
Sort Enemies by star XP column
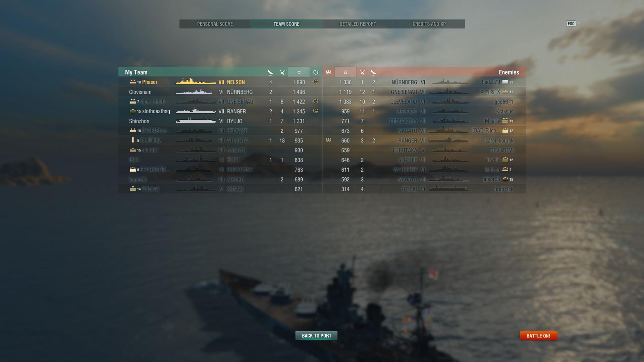pos(345,72)
